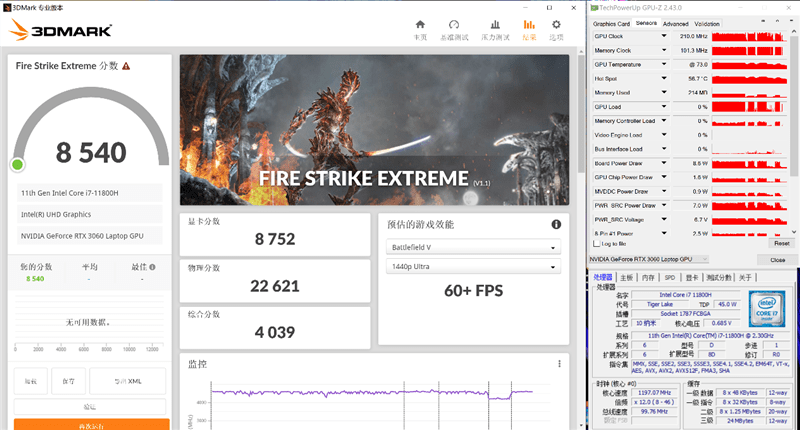Open the PWR_SRC Voltage dropdown
Viewport: 800px width, 430px height.
pyautogui.click(x=664, y=219)
